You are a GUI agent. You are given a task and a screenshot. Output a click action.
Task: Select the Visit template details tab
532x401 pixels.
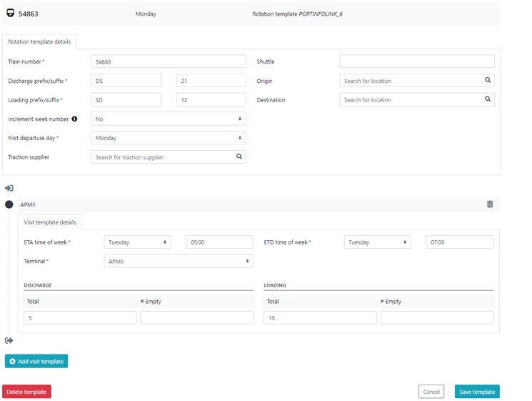coord(50,222)
